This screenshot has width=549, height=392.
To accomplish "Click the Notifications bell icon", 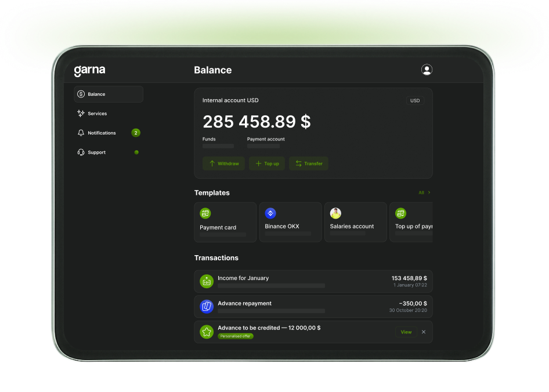I will (81, 133).
